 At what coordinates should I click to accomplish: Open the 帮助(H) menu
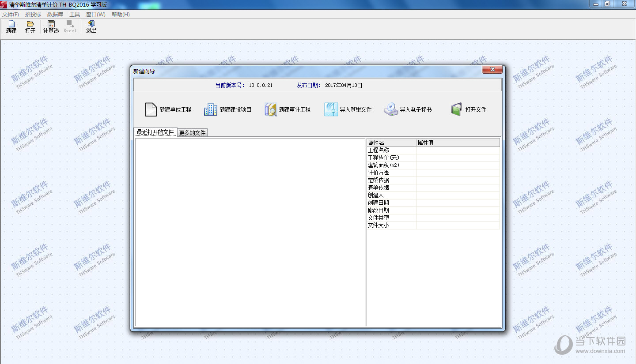[121, 15]
